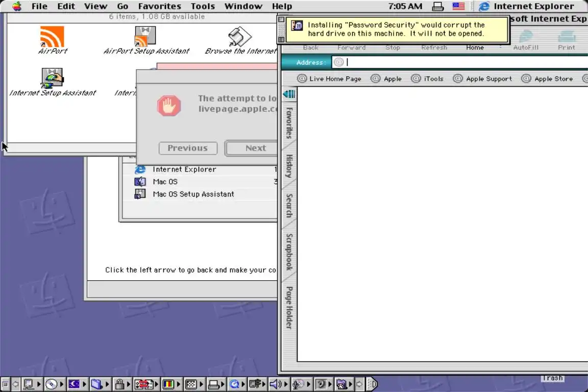Viewport: 588px width, 392px height.
Task: Open the Apple favorites bar link
Action: tap(386, 79)
